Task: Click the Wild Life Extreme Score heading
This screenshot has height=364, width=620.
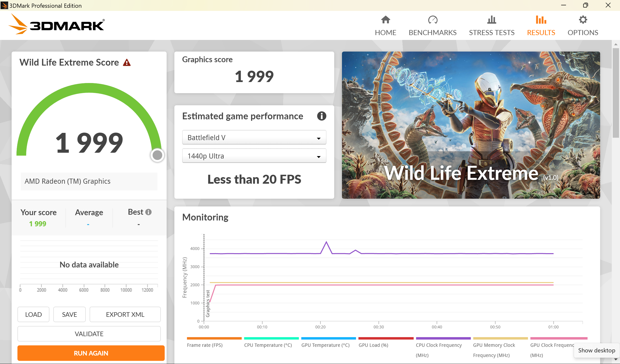Action: [x=69, y=62]
